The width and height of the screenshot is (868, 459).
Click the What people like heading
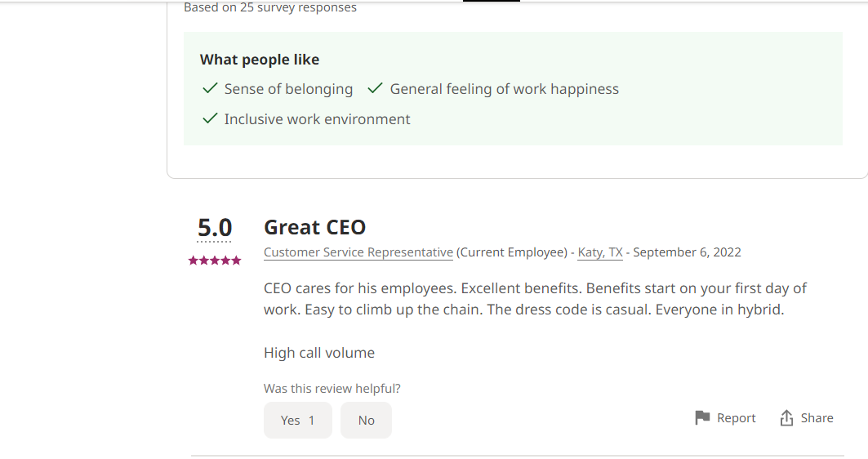[260, 60]
